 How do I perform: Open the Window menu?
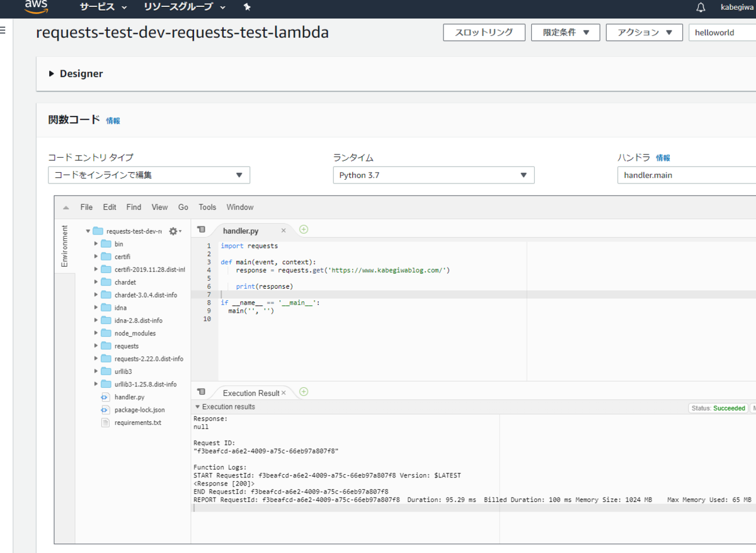240,207
